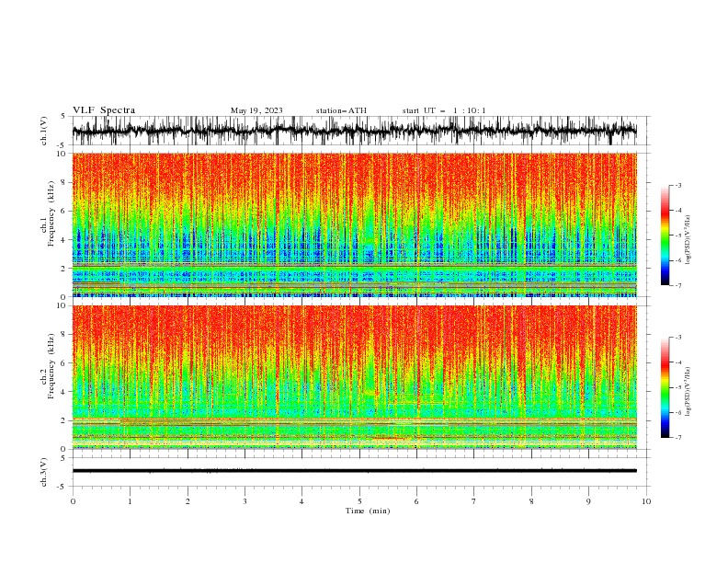Click the 'start UT = 1:10:1' text
The image size is (728, 563).
[444, 110]
